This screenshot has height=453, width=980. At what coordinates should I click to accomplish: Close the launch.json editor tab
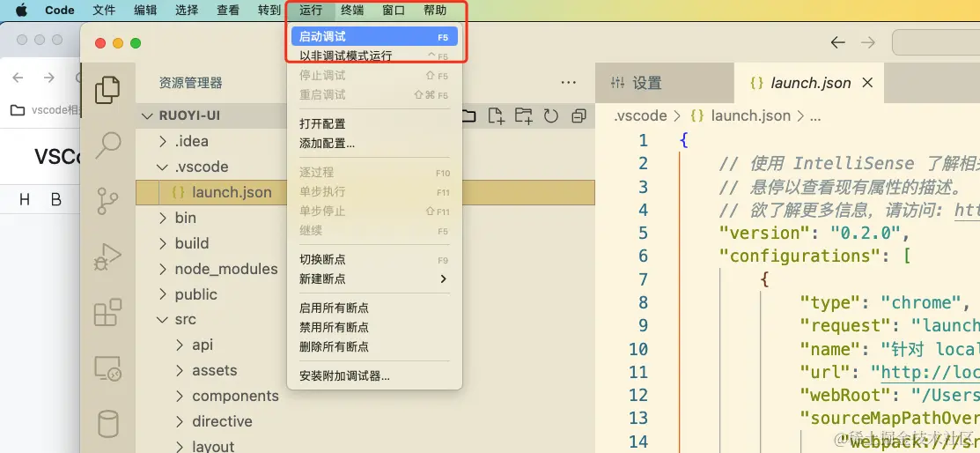click(867, 83)
